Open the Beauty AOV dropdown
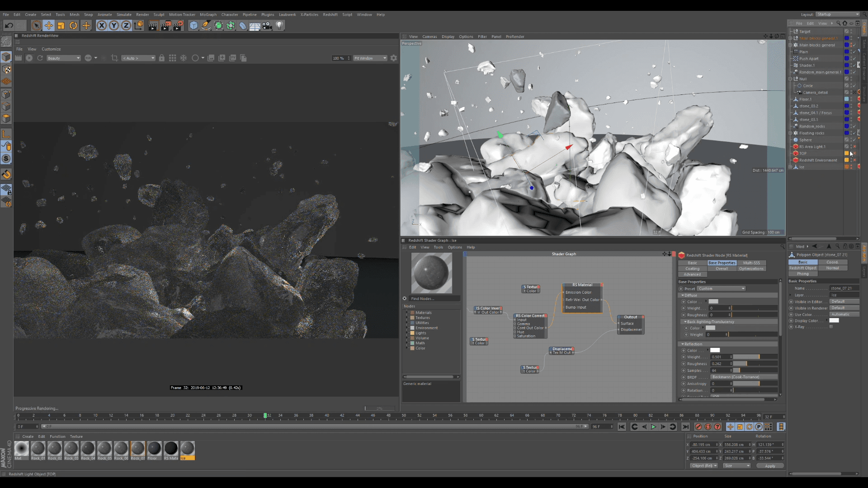Screen dimensions: 868x488 64,58
